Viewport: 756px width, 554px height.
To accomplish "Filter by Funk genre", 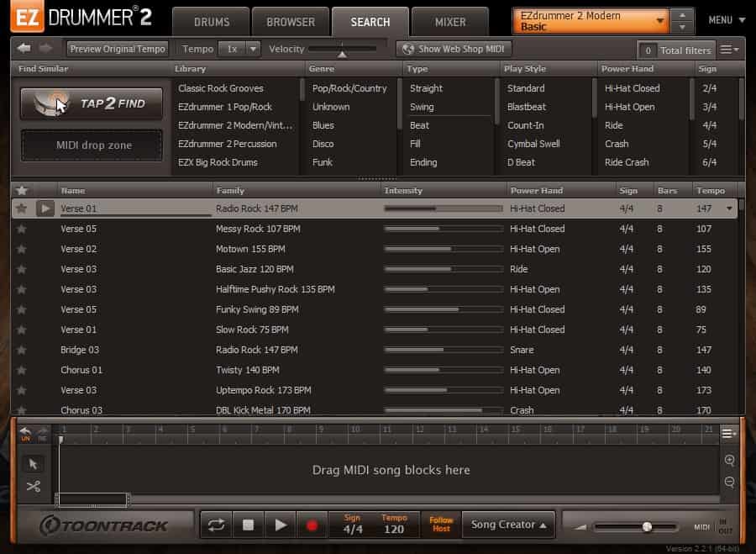I will click(322, 162).
